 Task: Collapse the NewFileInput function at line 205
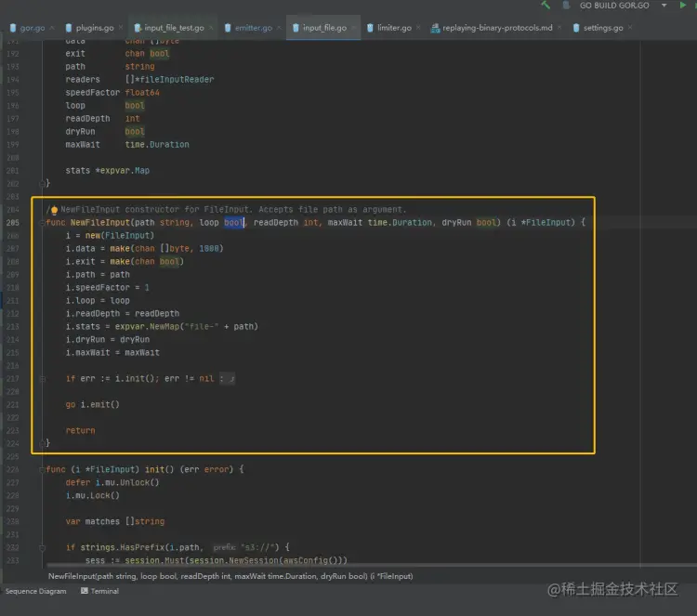click(42, 223)
